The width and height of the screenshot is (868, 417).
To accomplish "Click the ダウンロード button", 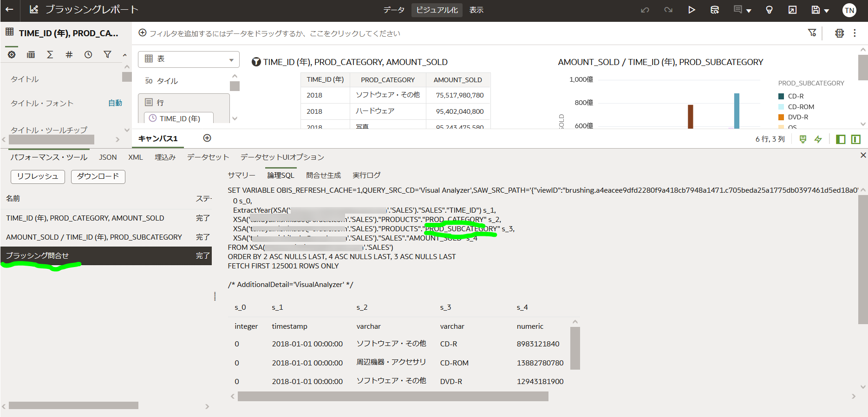I will tap(98, 176).
